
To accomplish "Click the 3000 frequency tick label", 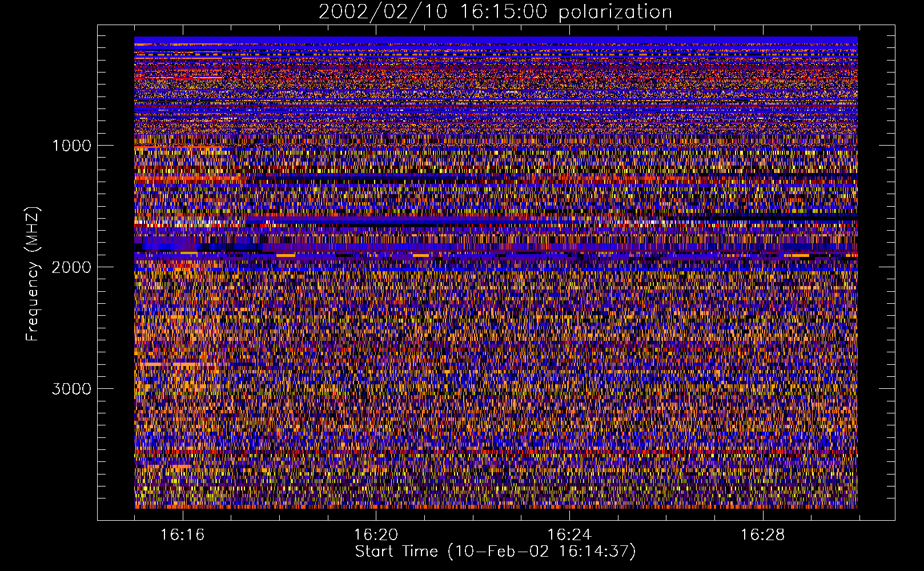I will (x=71, y=389).
